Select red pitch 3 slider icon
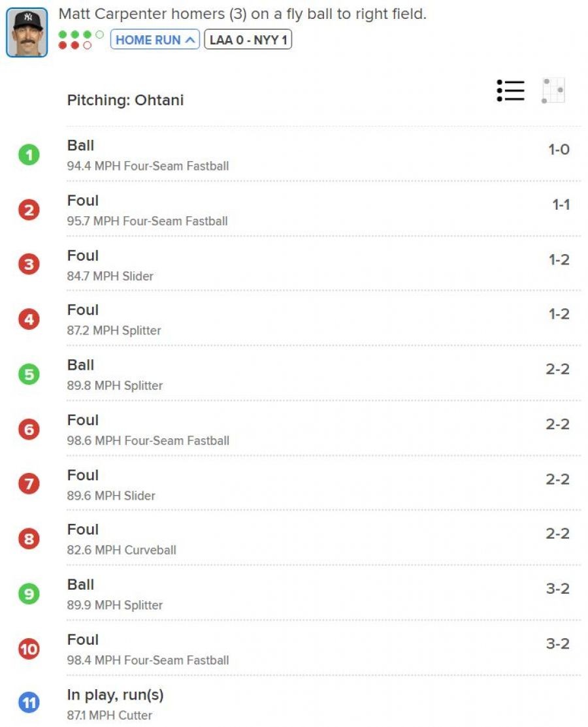The height and width of the screenshot is (727, 588). (x=29, y=265)
